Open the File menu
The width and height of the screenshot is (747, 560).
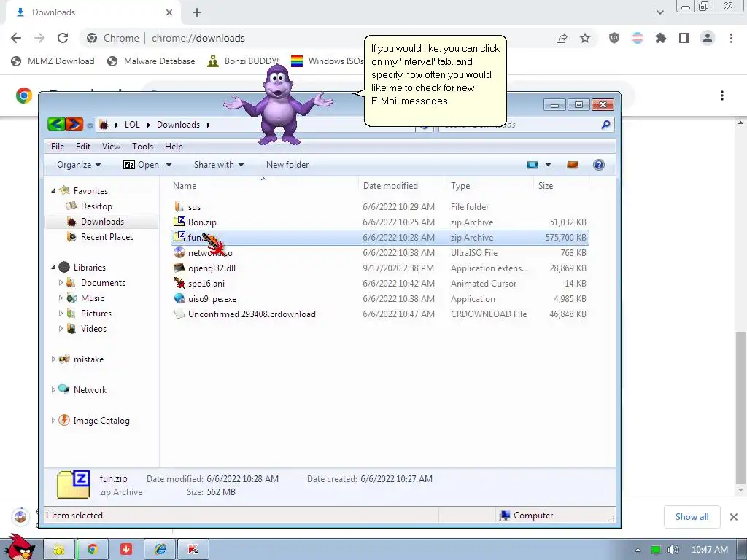point(58,146)
